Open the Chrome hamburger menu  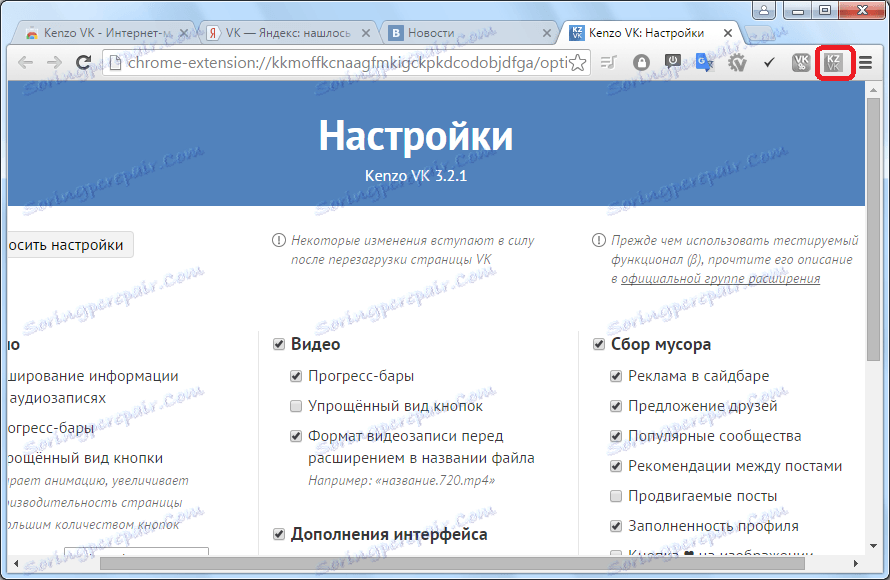pyautogui.click(x=866, y=62)
